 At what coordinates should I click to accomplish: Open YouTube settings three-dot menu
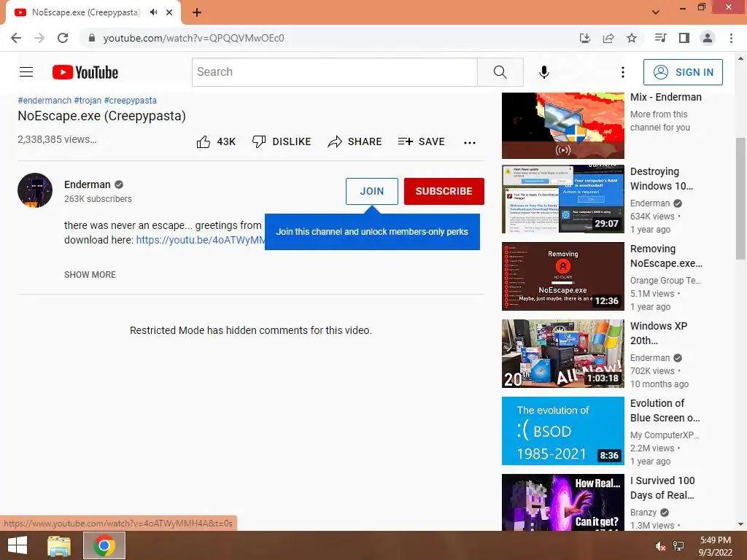tap(623, 72)
